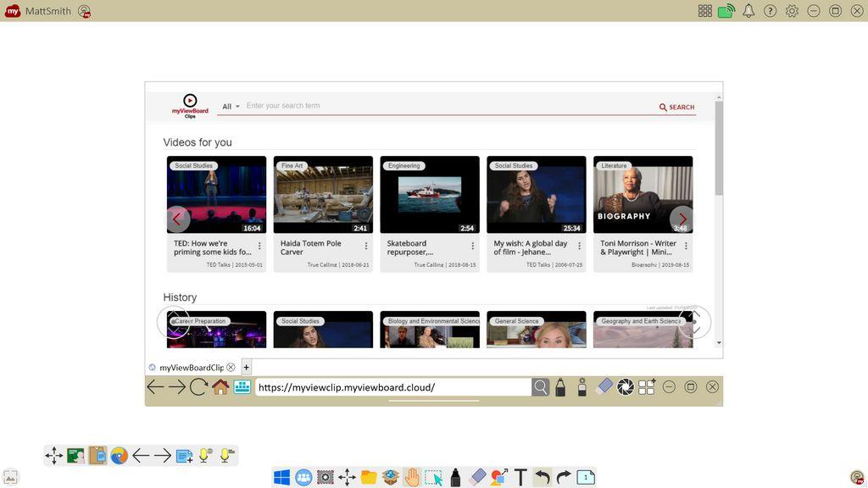Click the SEARCH button
This screenshot has width=868, height=488.
coord(676,107)
